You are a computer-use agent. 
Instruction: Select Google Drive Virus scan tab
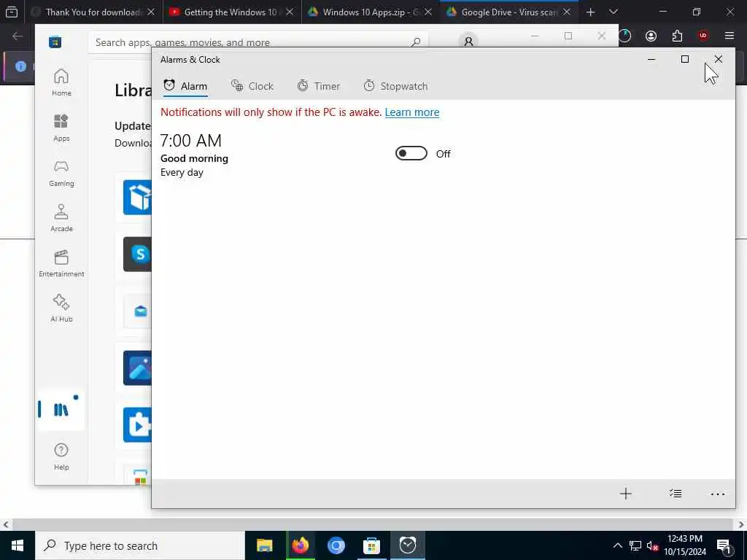(x=508, y=12)
